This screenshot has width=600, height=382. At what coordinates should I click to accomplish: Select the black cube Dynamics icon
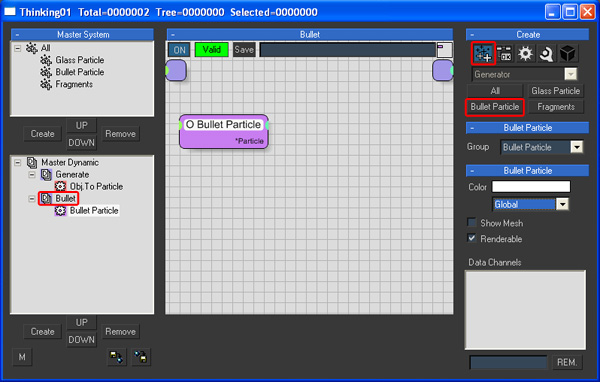[x=567, y=54]
